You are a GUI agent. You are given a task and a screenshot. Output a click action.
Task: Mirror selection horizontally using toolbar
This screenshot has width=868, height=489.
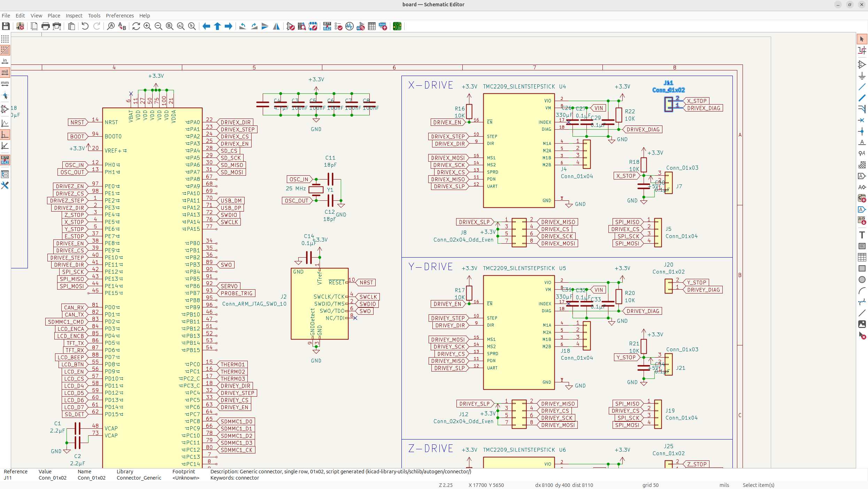click(x=276, y=26)
